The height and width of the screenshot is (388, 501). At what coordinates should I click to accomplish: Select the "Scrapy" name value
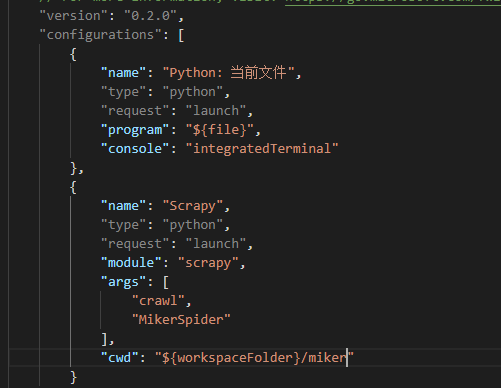(193, 206)
